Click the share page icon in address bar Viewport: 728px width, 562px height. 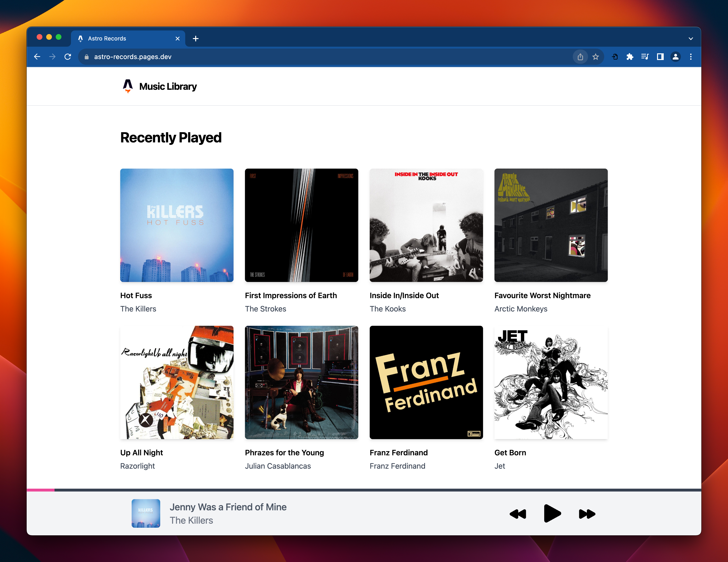tap(580, 57)
